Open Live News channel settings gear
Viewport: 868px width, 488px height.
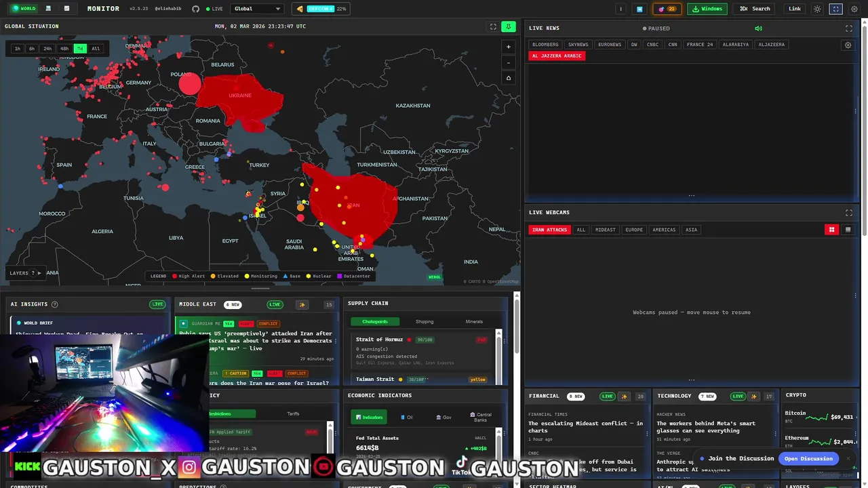coord(848,45)
